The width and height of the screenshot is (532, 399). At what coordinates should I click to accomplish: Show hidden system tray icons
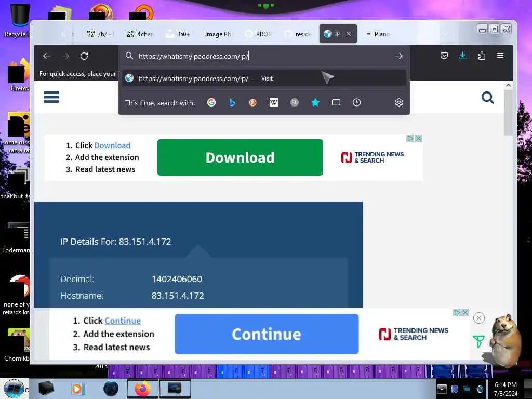click(442, 389)
